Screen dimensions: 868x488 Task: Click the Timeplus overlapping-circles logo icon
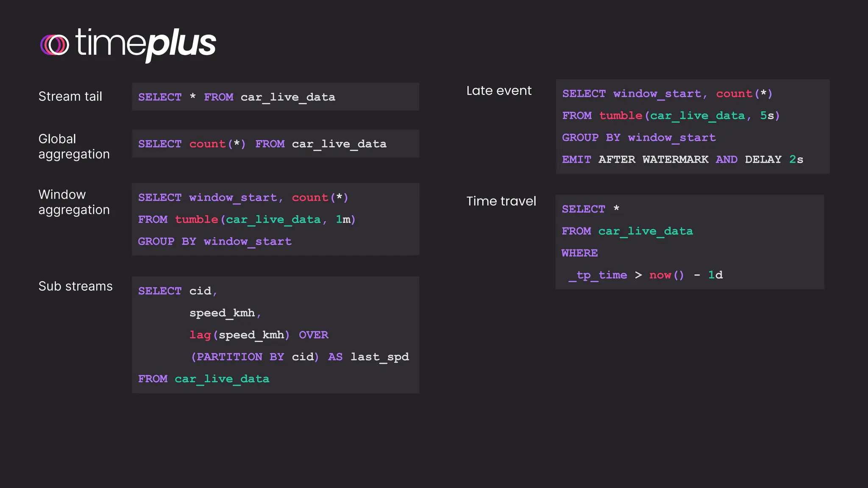pos(54,45)
